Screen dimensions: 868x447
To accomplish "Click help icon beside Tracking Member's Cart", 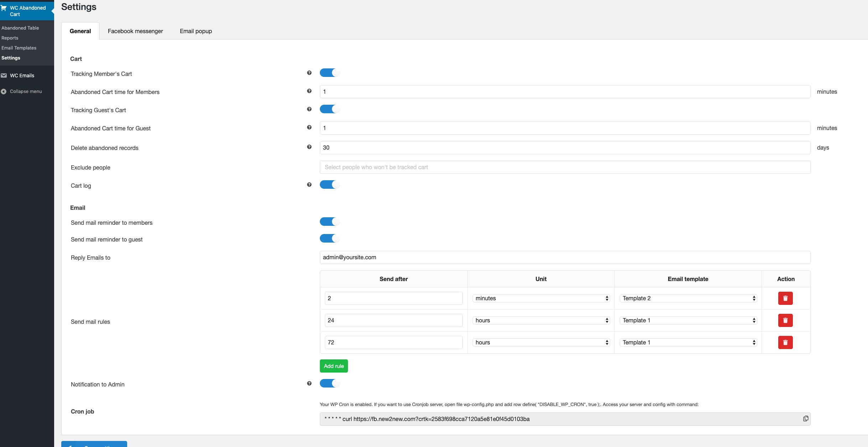I will tap(309, 73).
